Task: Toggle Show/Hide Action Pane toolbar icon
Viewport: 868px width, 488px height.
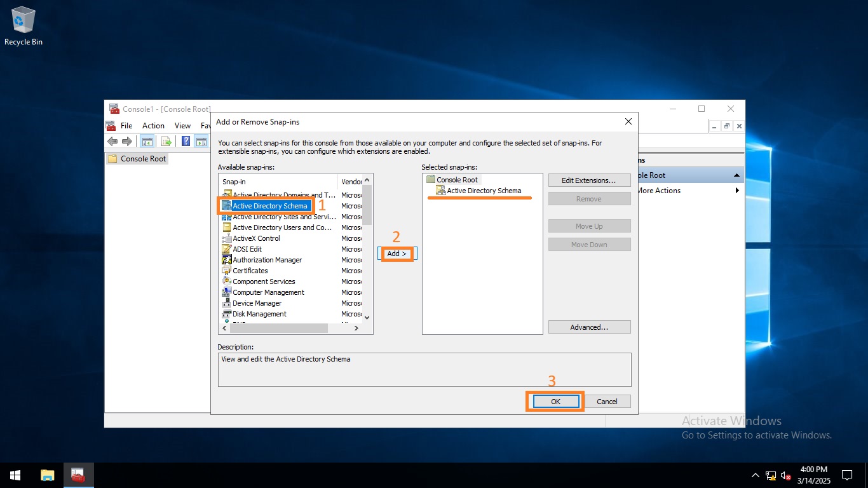Action: (x=201, y=142)
